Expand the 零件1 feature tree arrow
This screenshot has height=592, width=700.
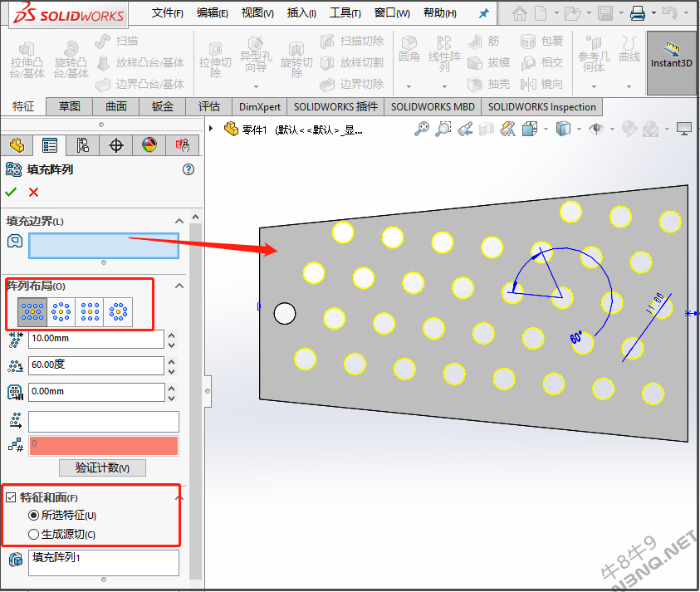pos(211,129)
